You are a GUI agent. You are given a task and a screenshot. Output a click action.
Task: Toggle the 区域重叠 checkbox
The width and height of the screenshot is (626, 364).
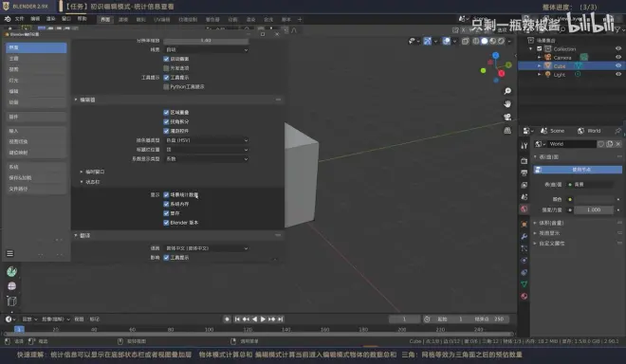pos(166,113)
